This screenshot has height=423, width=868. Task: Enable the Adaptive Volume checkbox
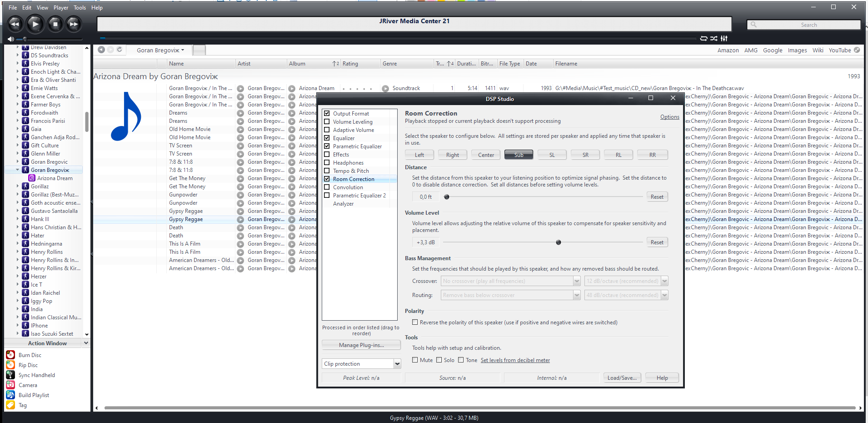tap(327, 130)
